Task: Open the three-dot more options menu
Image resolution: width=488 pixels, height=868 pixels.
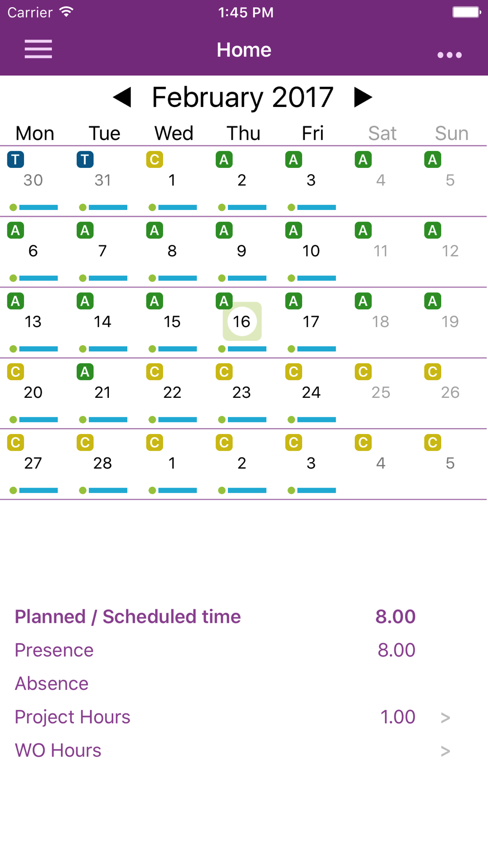Action: coord(449,55)
